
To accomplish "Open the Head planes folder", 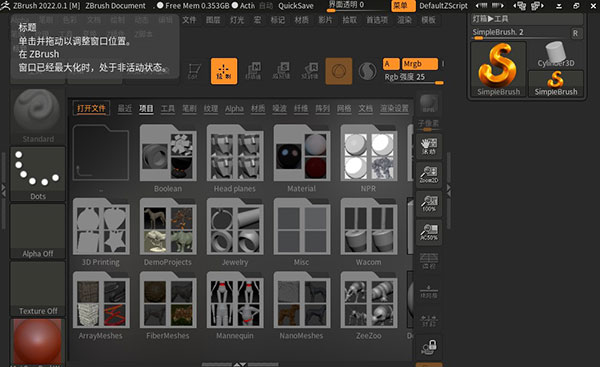I will [235, 153].
